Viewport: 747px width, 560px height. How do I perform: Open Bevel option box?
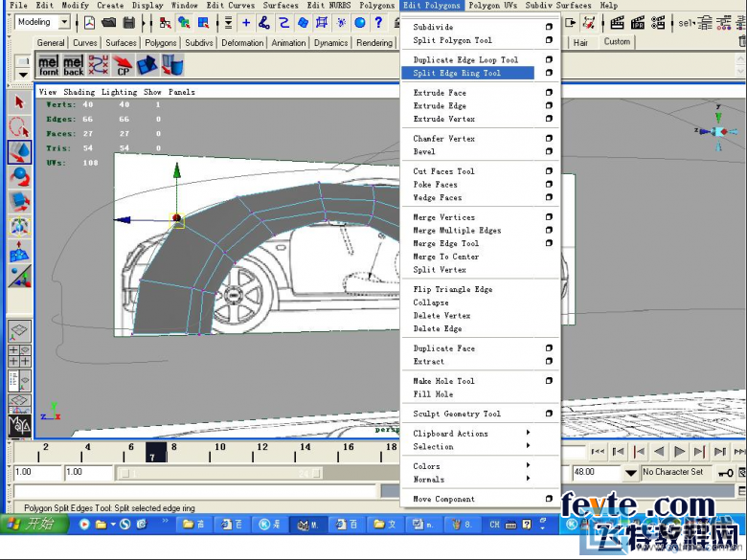[549, 151]
